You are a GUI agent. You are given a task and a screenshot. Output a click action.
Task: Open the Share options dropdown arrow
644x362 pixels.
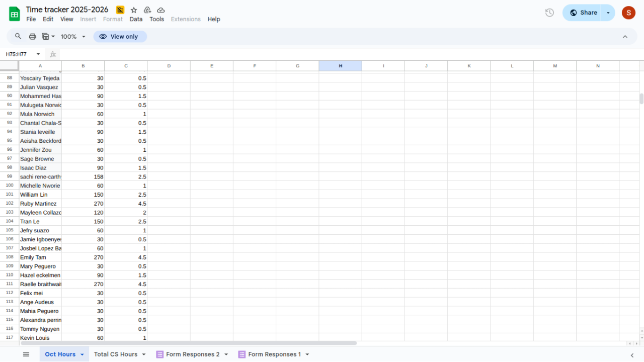[608, 13]
